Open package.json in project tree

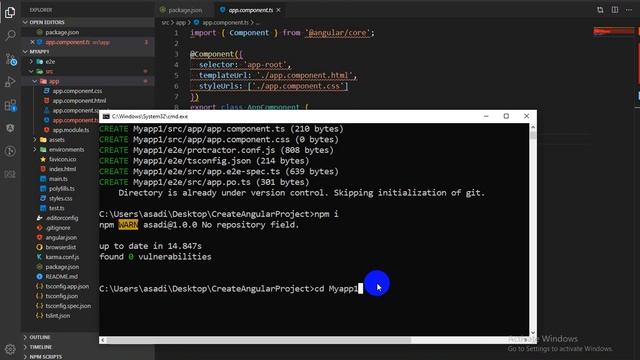tap(62, 267)
